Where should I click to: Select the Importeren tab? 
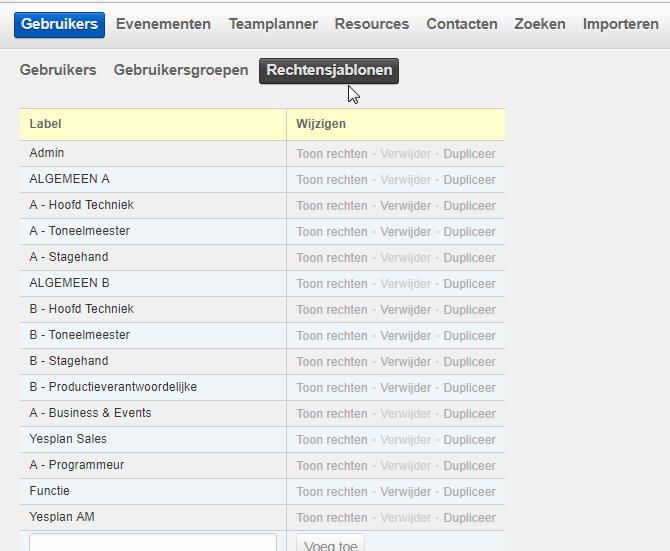click(x=620, y=24)
